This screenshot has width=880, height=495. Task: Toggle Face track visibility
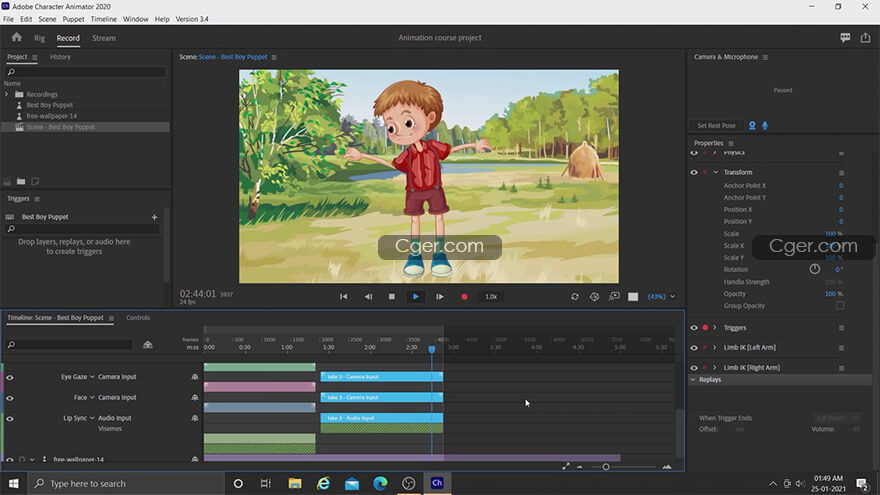click(x=10, y=398)
